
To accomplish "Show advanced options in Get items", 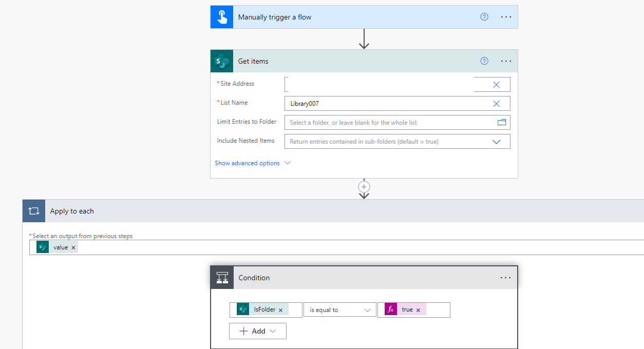I will (x=248, y=163).
